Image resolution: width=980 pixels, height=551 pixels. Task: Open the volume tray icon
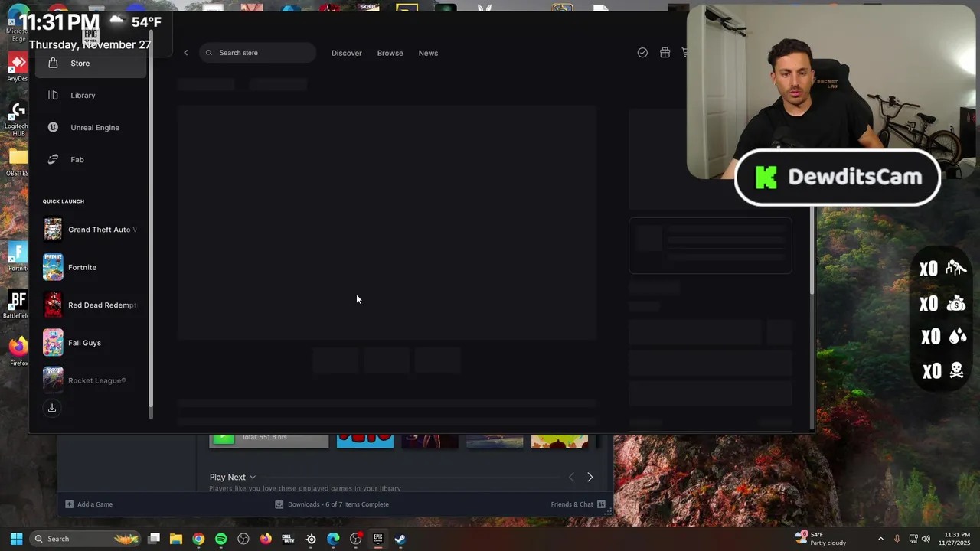pos(926,539)
